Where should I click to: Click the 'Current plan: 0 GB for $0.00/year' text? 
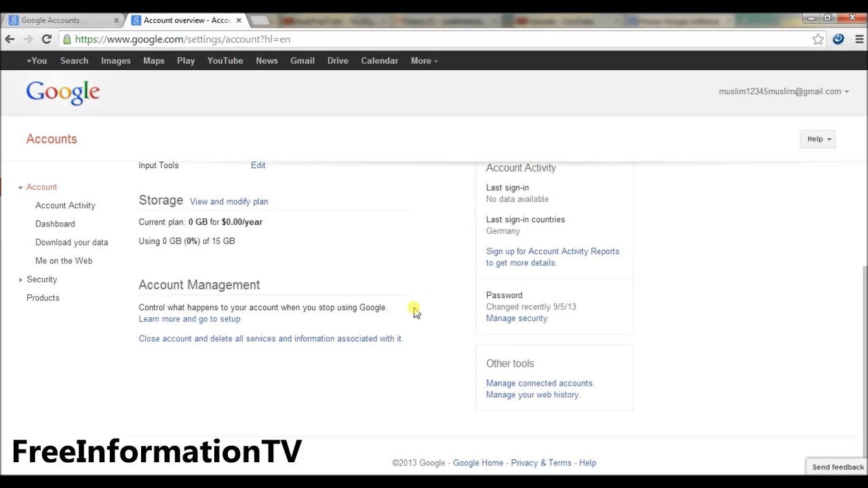point(201,222)
